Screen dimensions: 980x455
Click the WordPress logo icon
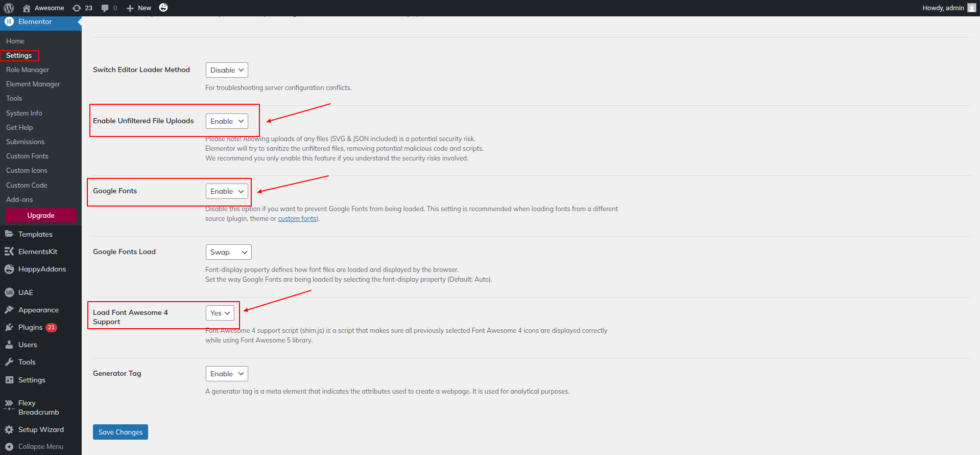pyautogui.click(x=9, y=8)
